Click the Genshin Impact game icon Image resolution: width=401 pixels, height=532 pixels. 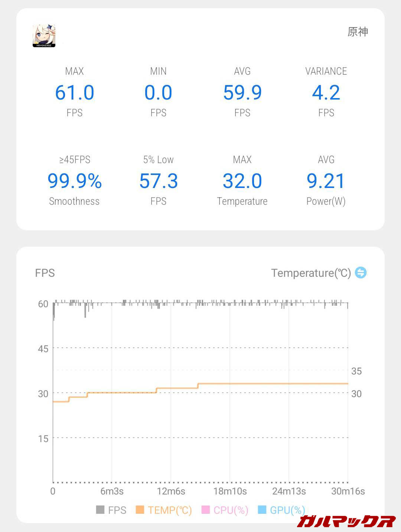coord(44,36)
